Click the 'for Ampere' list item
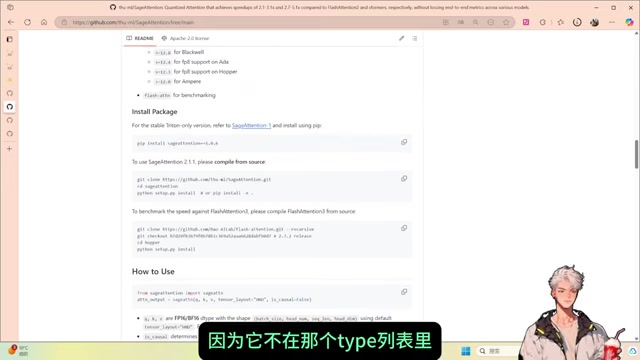 [x=178, y=81]
